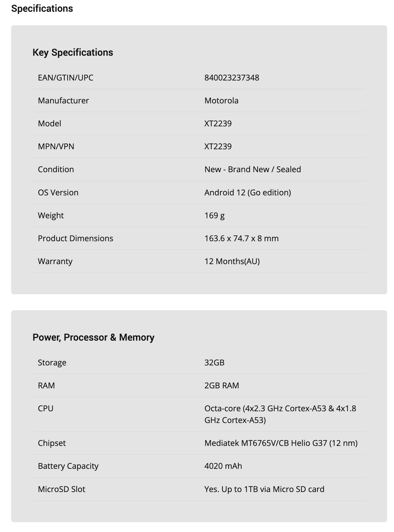Click the EAN number 840023237348
The width and height of the screenshot is (394, 532).
(x=232, y=78)
